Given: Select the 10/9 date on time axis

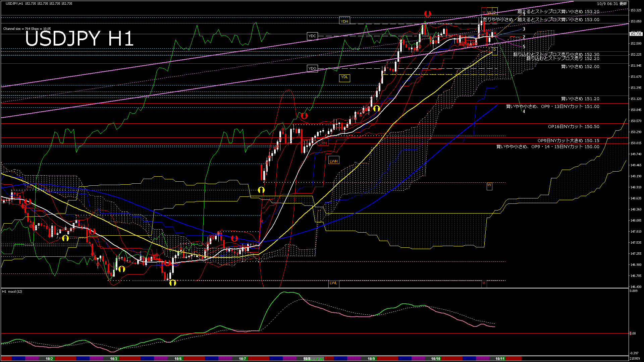Looking at the screenshot, I should click(x=371, y=359).
